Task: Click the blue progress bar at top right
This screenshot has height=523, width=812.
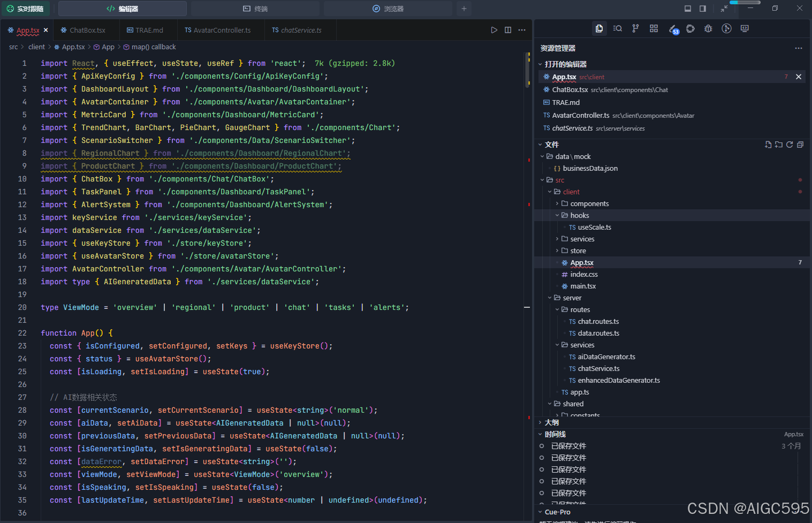Action: pyautogui.click(x=745, y=3)
